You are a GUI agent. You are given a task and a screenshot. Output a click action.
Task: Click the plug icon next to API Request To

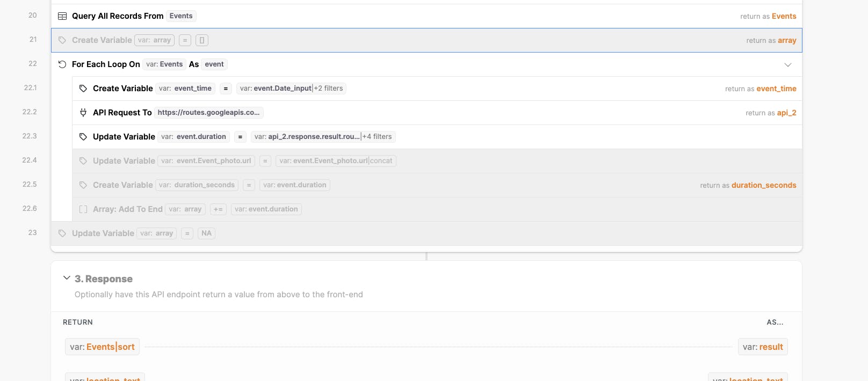(83, 113)
